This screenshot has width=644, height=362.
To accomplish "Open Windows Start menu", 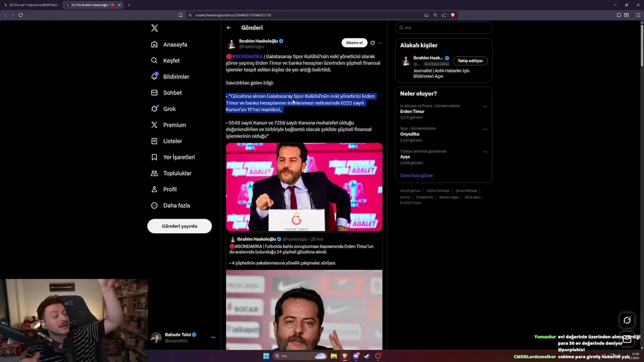I will click(266, 356).
